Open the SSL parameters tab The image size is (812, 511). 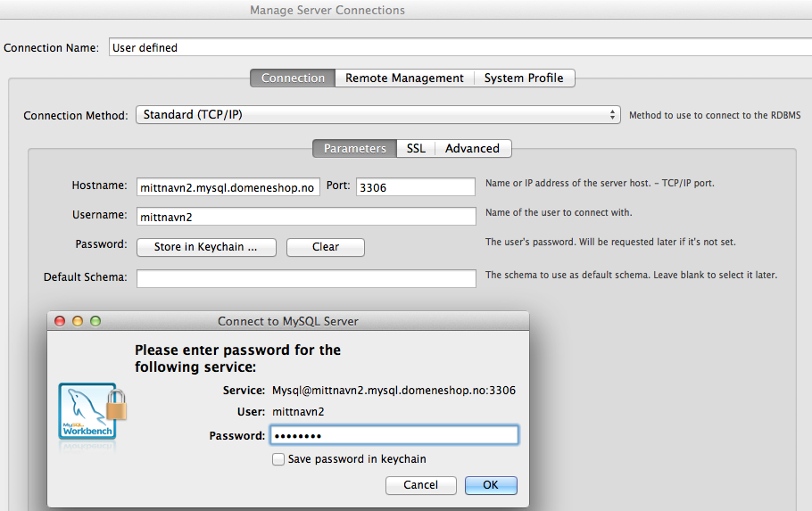(x=416, y=149)
